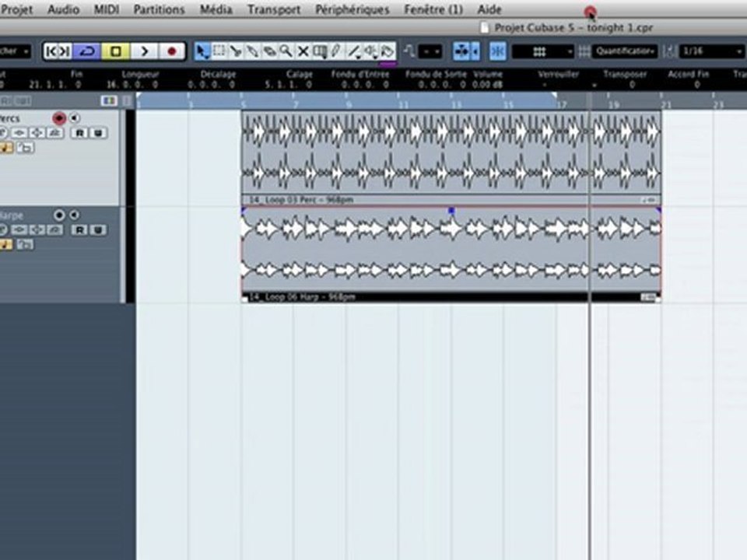
Task: Open the Projet menu
Action: 16,9
